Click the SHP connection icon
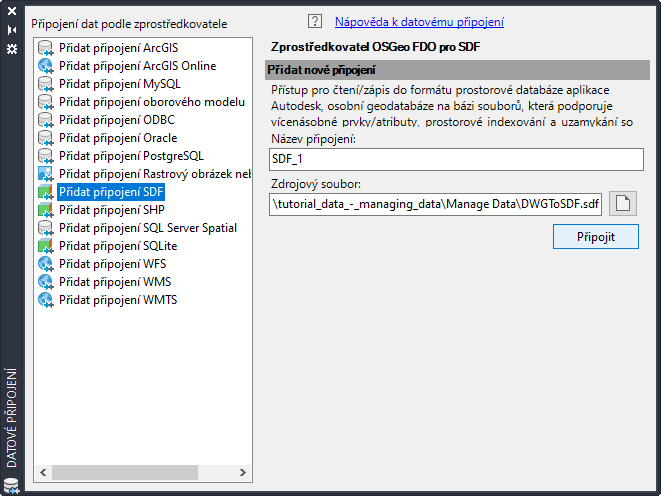This screenshot has width=661, height=496. click(x=46, y=210)
